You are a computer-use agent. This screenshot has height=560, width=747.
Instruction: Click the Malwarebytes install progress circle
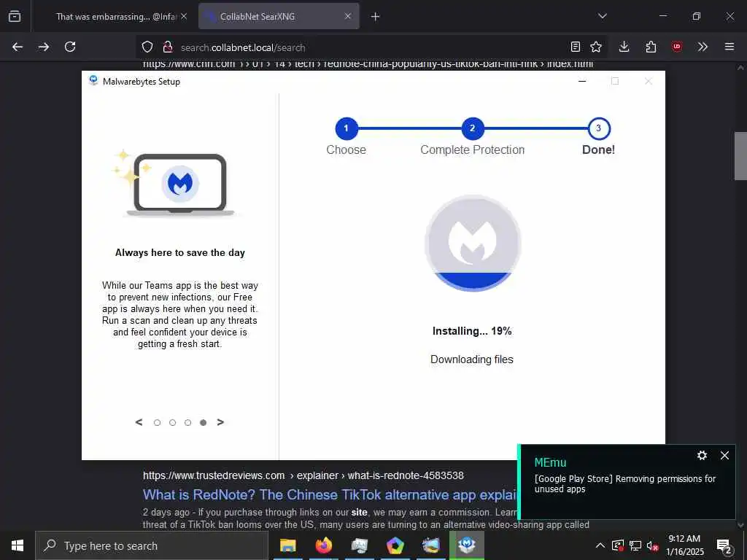473,243
